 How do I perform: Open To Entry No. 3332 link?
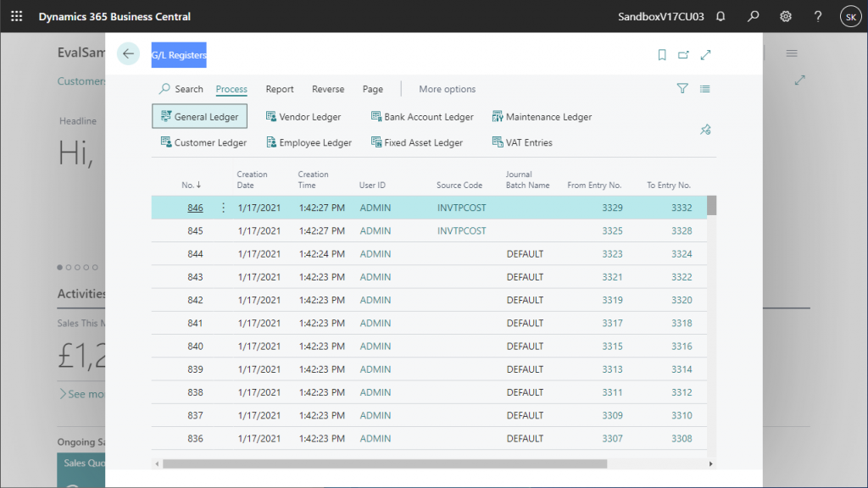(x=682, y=208)
